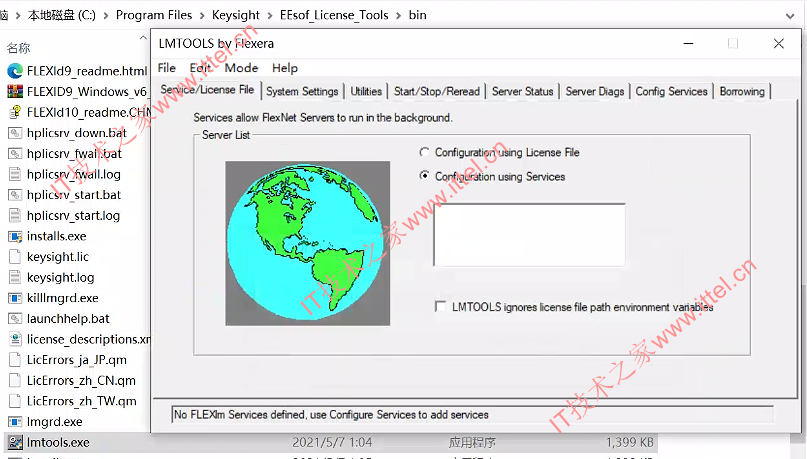Viewport: 807px width, 459px height.
Task: Select Configuration using Services radio button
Action: (x=424, y=176)
